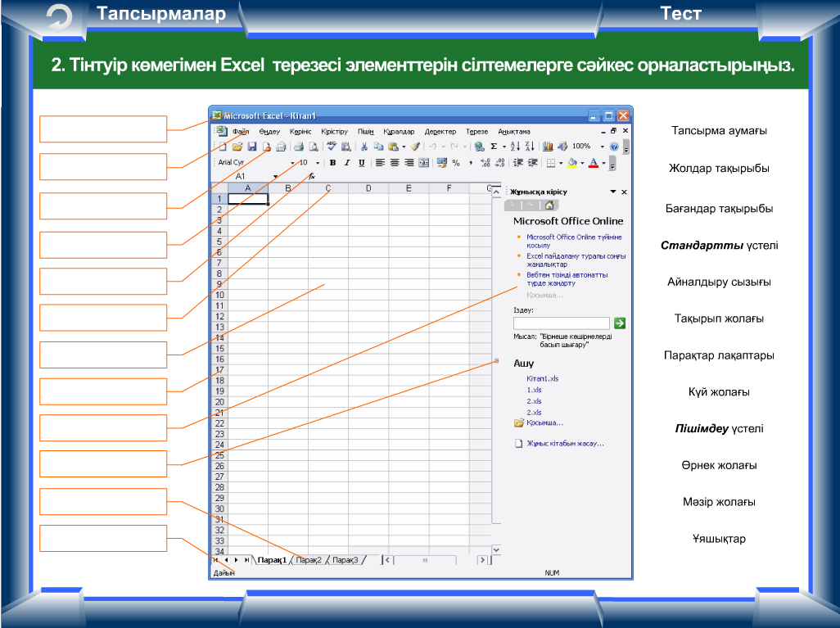Click the red Font Color A swatch

(594, 163)
